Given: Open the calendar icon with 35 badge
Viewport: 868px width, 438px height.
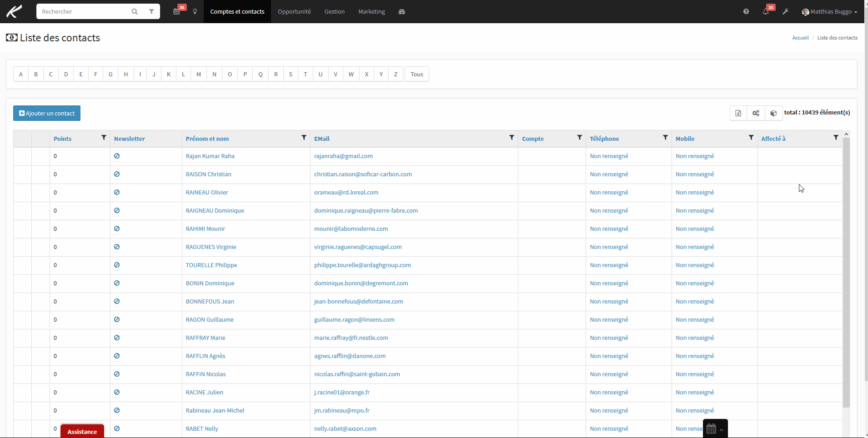Looking at the screenshot, I should pos(177,11).
